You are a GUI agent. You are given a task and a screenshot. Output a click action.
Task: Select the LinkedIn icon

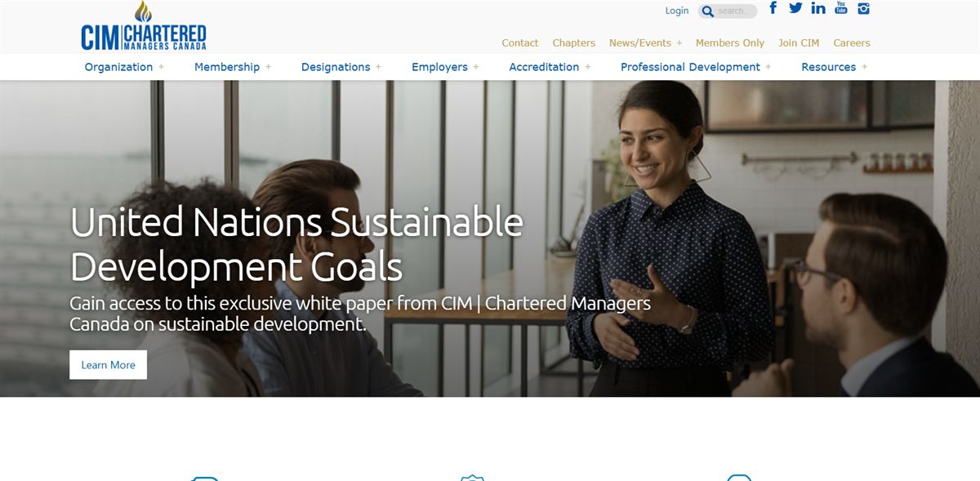818,7
